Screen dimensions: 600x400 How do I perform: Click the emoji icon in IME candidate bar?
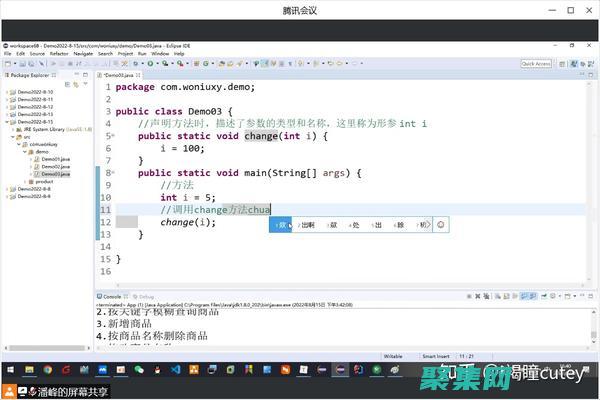point(441,225)
